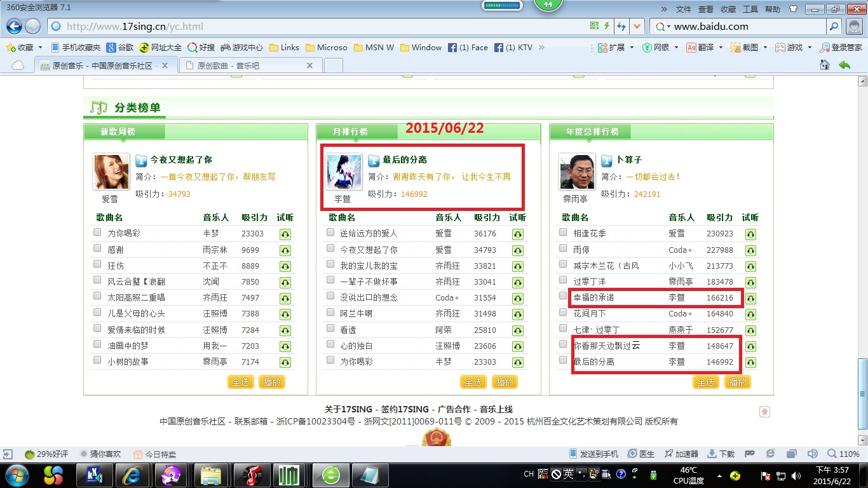
Task: Click the browser back arrow button
Action: pos(14,27)
